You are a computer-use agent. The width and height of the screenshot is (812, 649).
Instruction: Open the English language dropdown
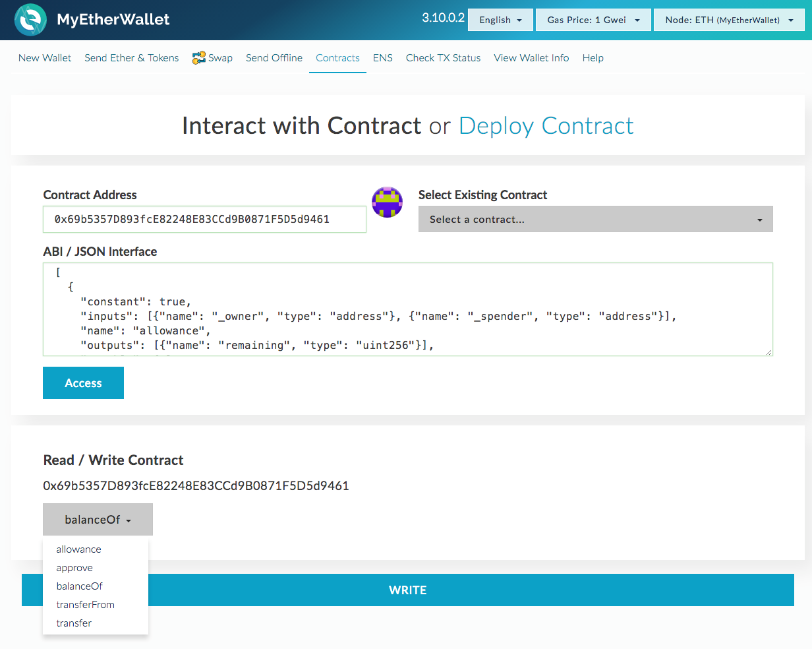click(500, 20)
